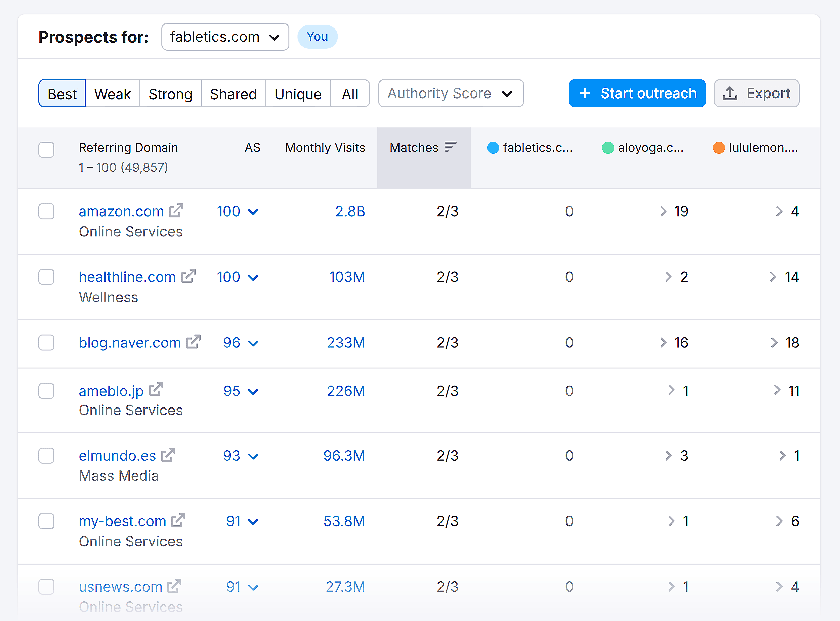Click the chevron beside lululemon count 11
This screenshot has width=840, height=621.
coord(777,390)
